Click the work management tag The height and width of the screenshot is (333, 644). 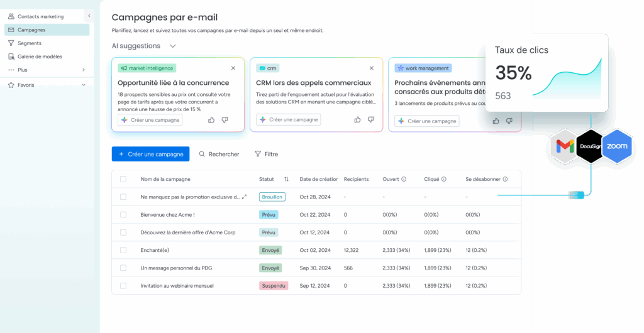tap(423, 68)
